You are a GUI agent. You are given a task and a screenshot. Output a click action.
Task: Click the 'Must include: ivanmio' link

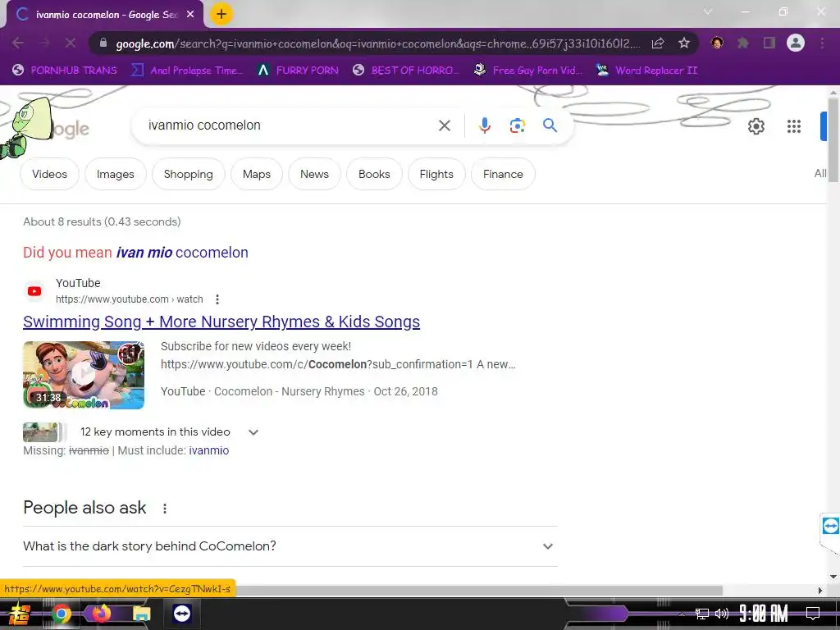tap(209, 450)
